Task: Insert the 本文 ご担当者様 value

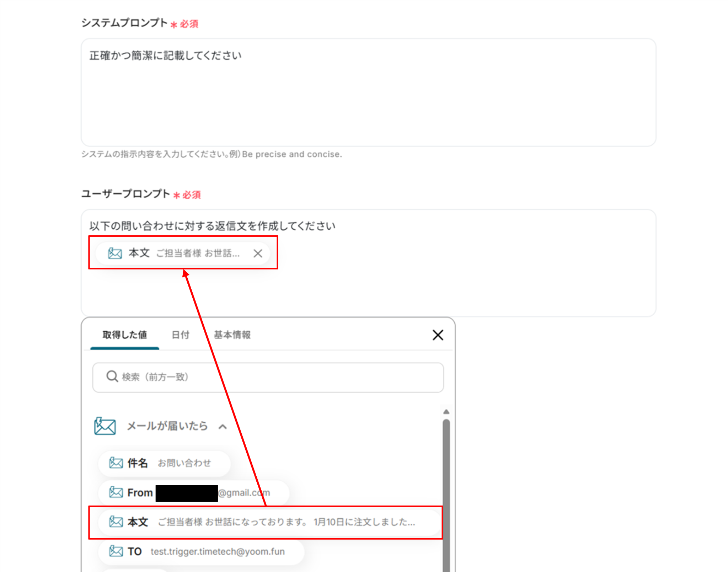Action: point(269,522)
